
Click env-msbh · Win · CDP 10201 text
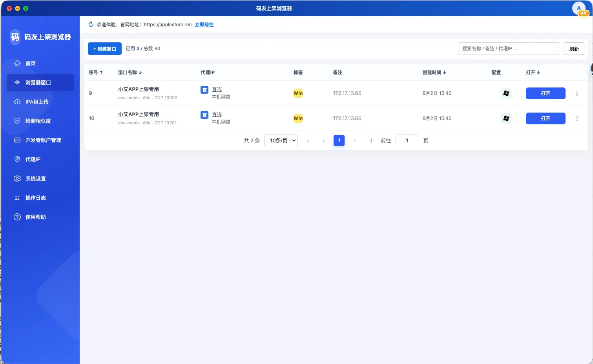(148, 123)
